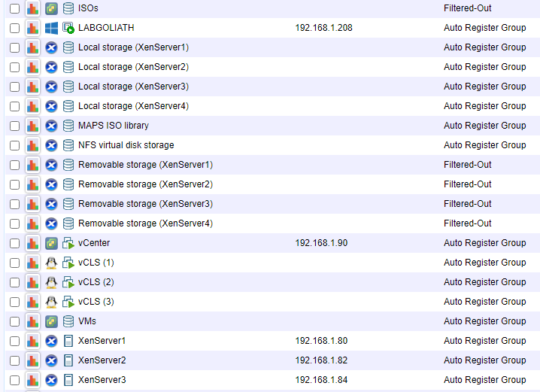Click the Filtered-Out group label for Removable storage (XenServer3)
Viewport: 540px width, 392px height.
pos(467,204)
